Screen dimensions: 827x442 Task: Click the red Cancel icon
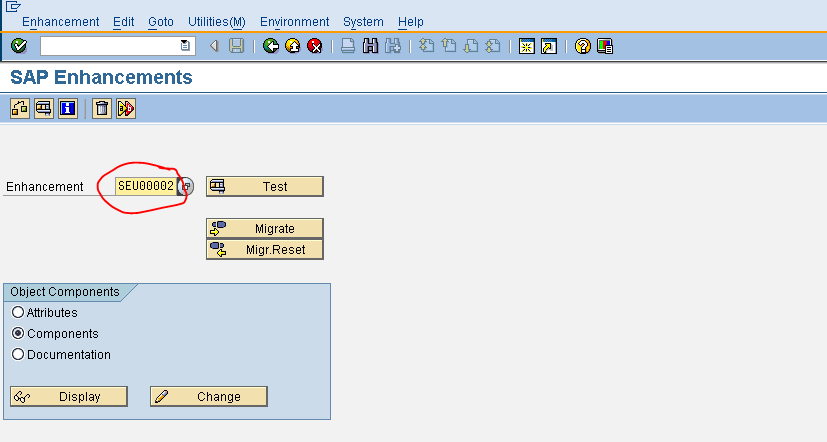click(x=315, y=46)
